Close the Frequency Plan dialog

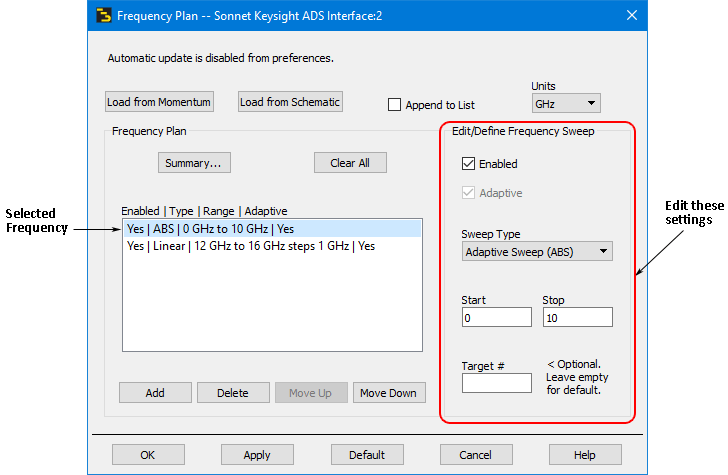tap(631, 15)
